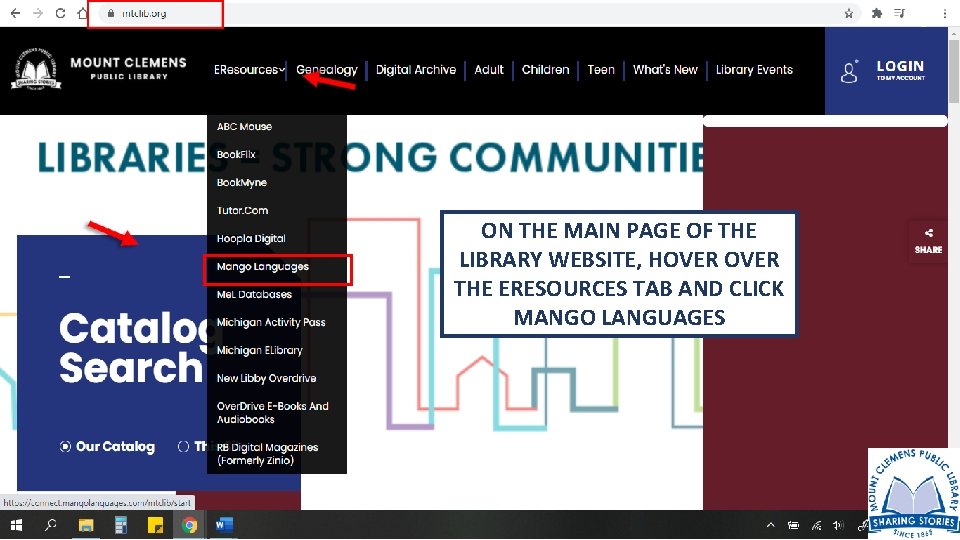Show hidden system tray icons
Image resolution: width=960 pixels, height=540 pixels.
point(770,525)
